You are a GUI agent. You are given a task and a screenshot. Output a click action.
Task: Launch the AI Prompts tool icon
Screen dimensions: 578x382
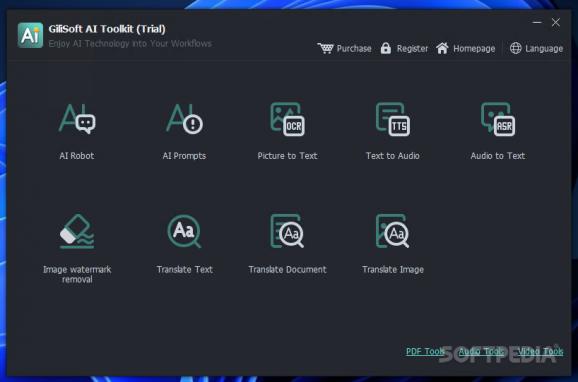(x=184, y=118)
